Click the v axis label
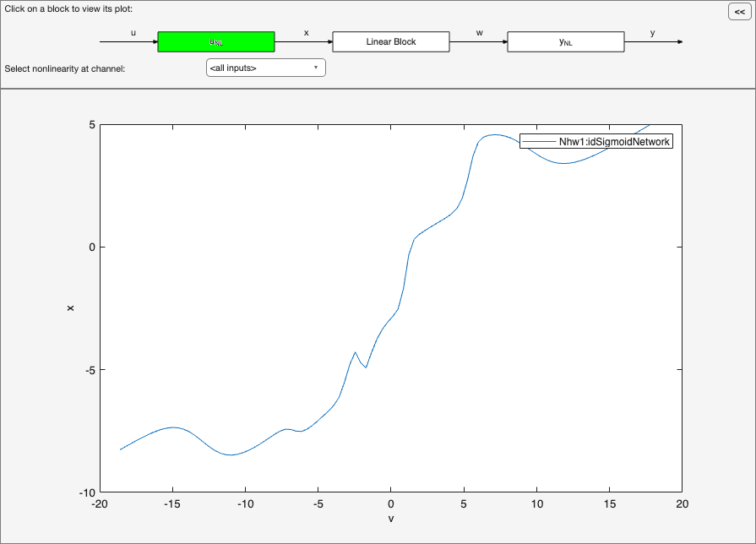The width and height of the screenshot is (756, 544). tap(391, 519)
